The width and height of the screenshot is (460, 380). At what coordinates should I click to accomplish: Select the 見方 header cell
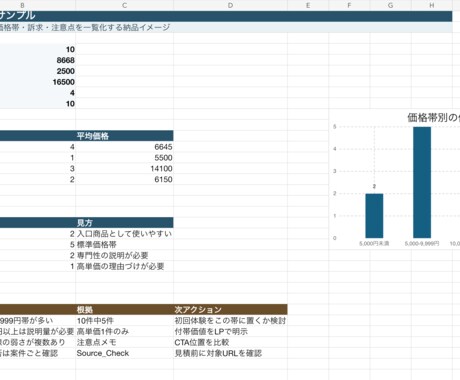point(124,223)
